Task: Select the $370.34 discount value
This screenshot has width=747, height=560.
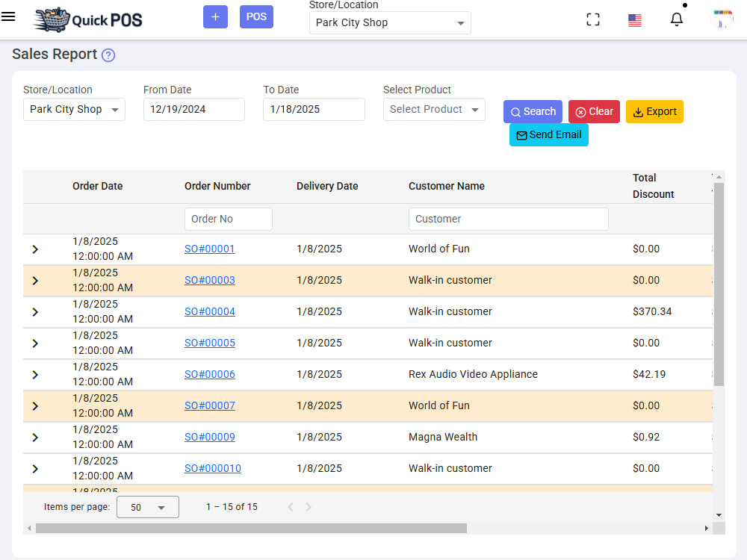Action: click(651, 312)
